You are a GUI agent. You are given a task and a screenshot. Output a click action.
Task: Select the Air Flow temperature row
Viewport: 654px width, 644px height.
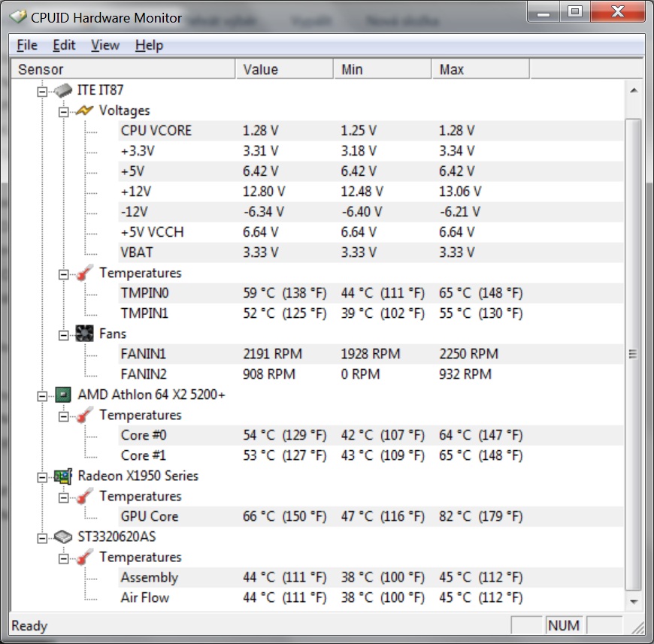click(371, 597)
